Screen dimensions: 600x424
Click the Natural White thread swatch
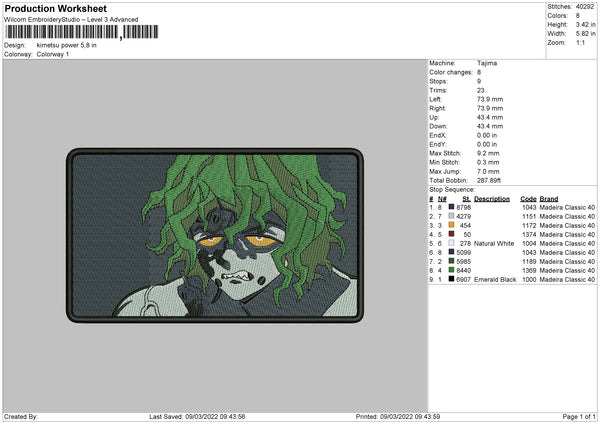coord(451,243)
